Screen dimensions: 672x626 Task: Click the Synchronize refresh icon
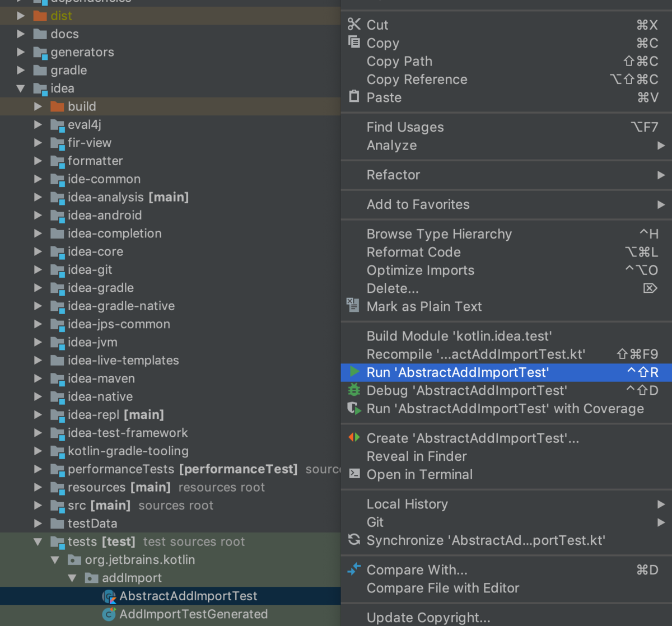pos(354,540)
